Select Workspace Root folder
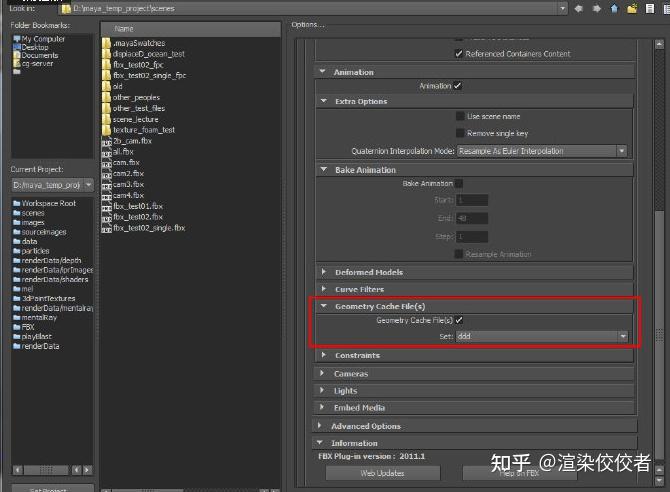Viewport: 670px width, 492px height. (x=44, y=203)
